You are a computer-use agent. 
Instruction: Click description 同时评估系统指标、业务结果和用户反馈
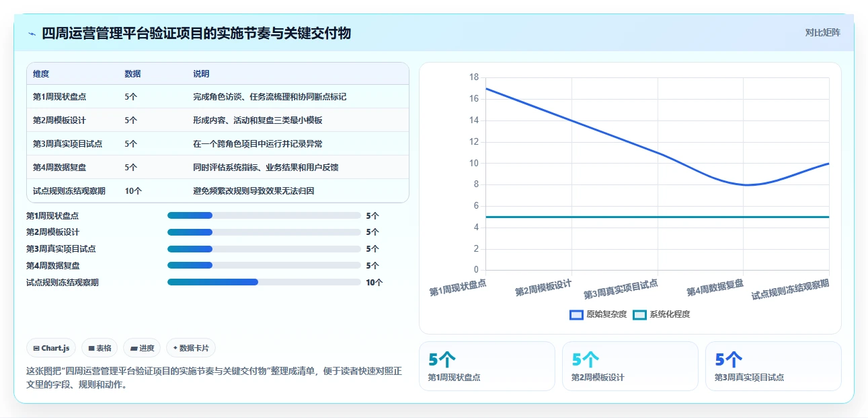[x=266, y=168]
